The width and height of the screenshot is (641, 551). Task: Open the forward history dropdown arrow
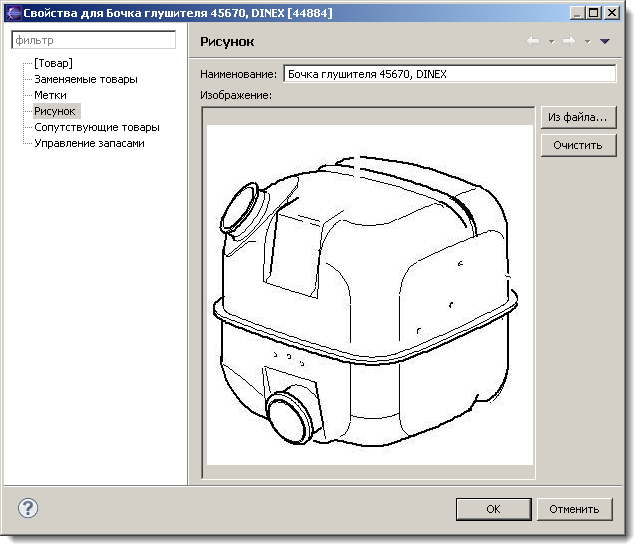[x=587, y=41]
